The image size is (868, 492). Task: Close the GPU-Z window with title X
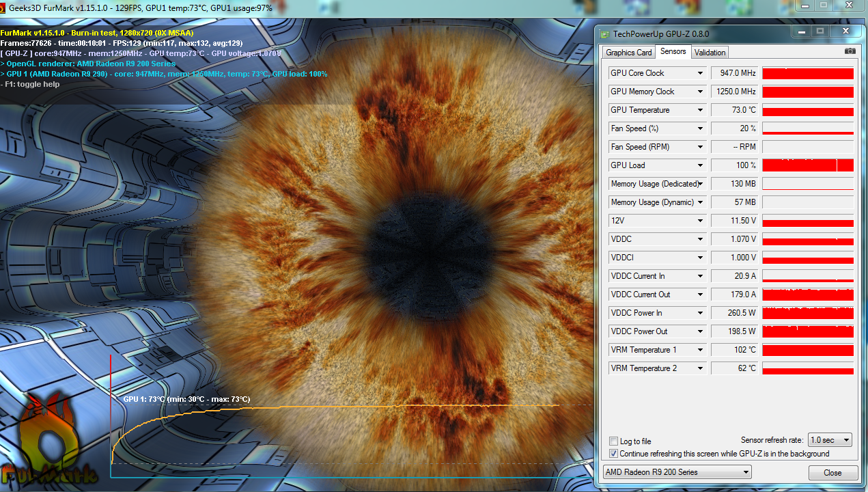[x=846, y=31]
